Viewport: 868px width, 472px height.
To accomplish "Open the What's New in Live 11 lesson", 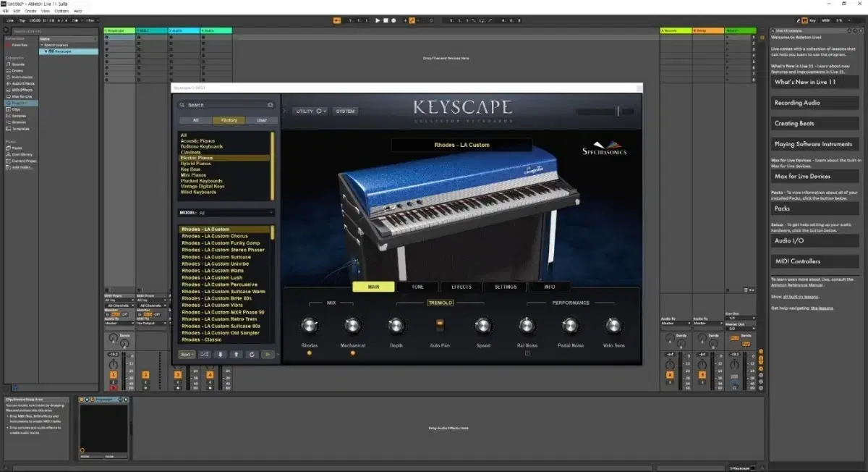I will (815, 82).
